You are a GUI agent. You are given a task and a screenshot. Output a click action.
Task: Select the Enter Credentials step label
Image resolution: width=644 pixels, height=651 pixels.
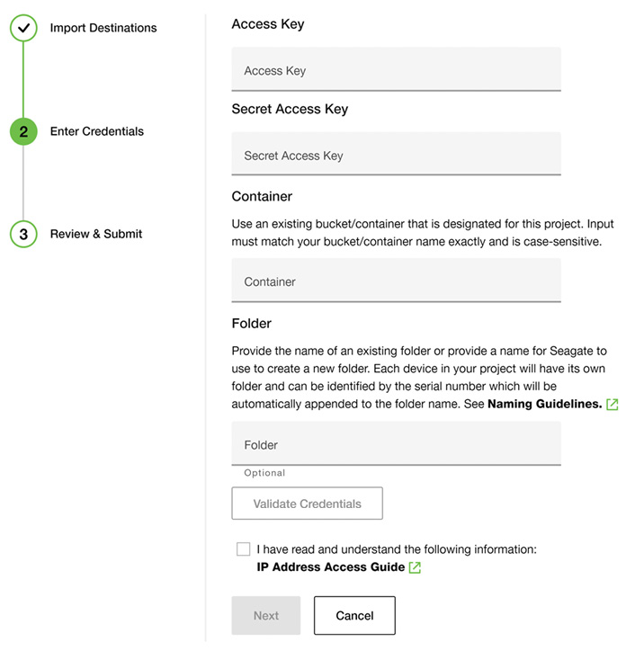[x=96, y=131]
